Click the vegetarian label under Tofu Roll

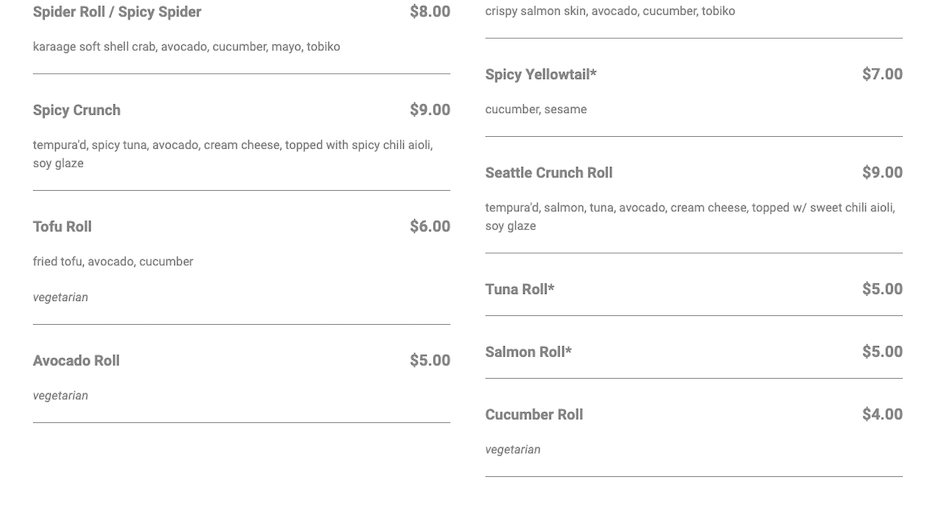point(60,298)
